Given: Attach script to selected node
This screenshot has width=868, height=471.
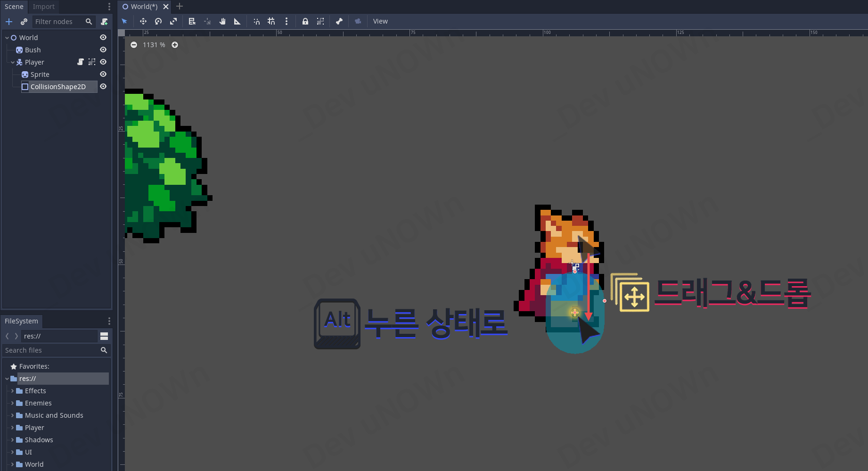Looking at the screenshot, I should pyautogui.click(x=104, y=22).
